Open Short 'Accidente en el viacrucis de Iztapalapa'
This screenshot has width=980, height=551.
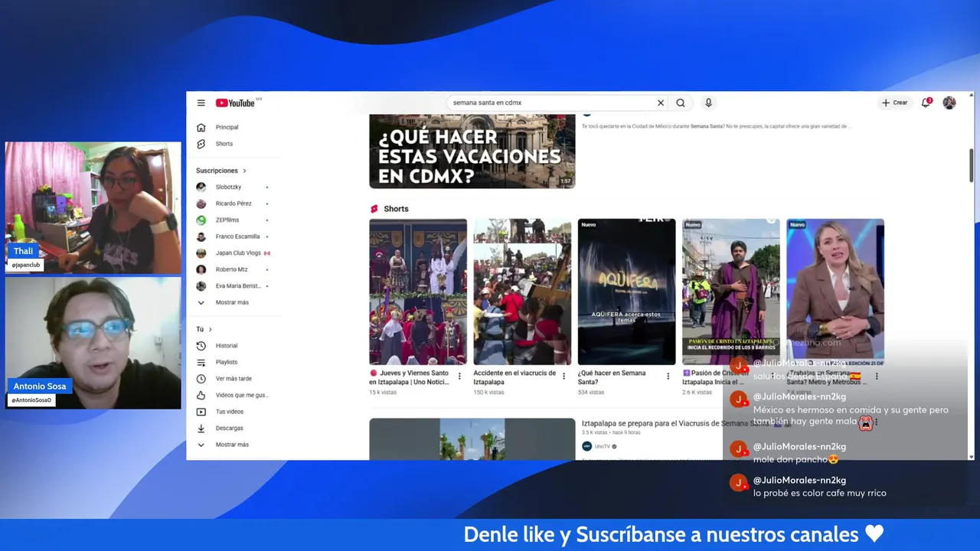(x=522, y=292)
